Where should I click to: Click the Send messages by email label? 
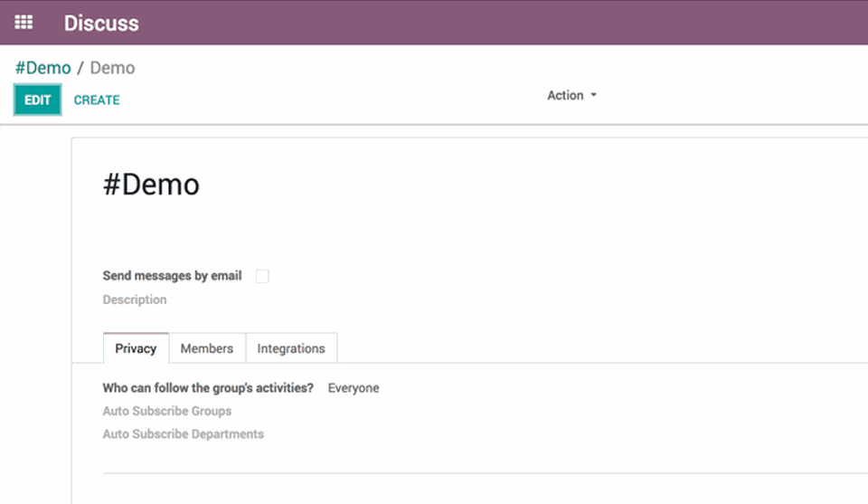click(x=172, y=276)
